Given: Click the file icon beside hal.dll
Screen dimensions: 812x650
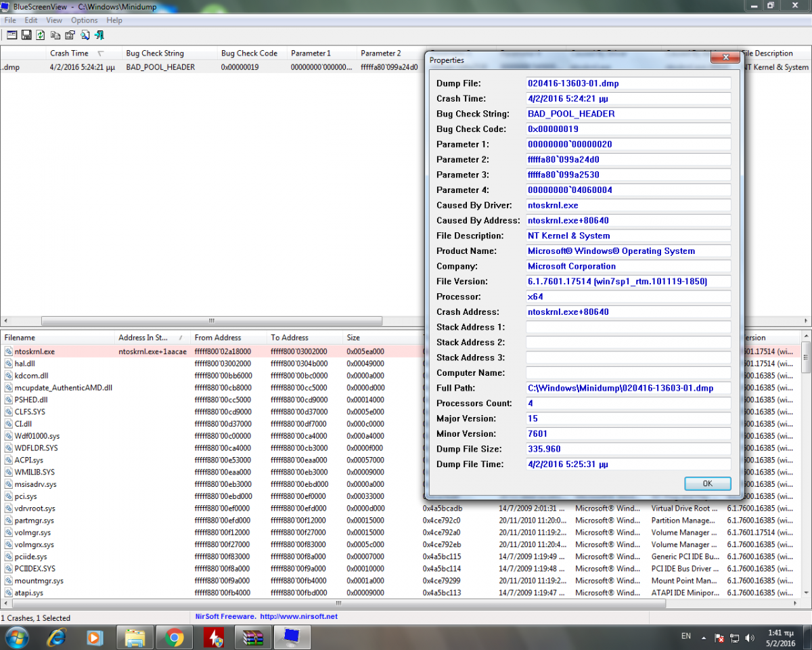Looking at the screenshot, I should click(x=8, y=364).
